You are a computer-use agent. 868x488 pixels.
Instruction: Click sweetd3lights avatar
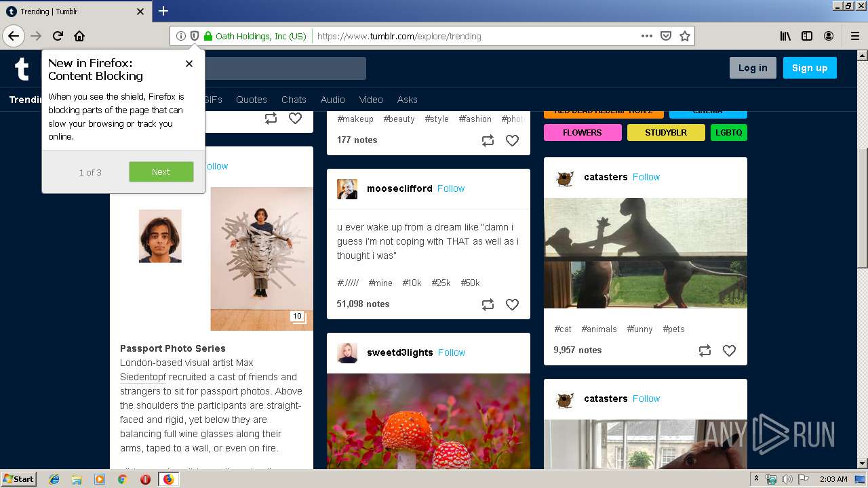347,352
